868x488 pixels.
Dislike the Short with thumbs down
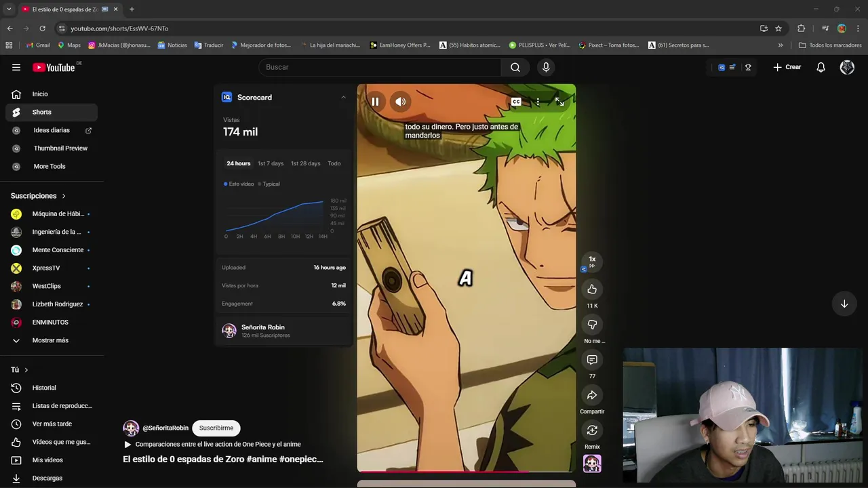click(x=592, y=325)
